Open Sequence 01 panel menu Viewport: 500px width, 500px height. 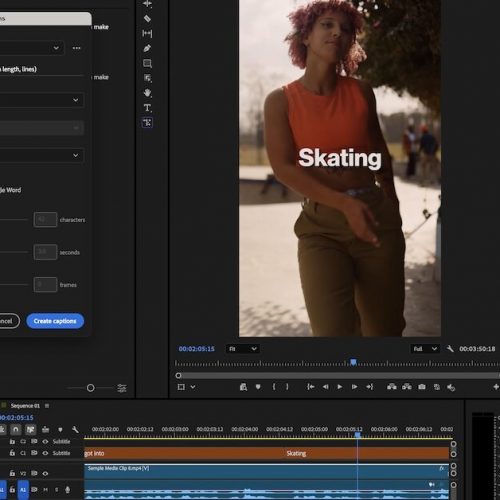click(47, 406)
